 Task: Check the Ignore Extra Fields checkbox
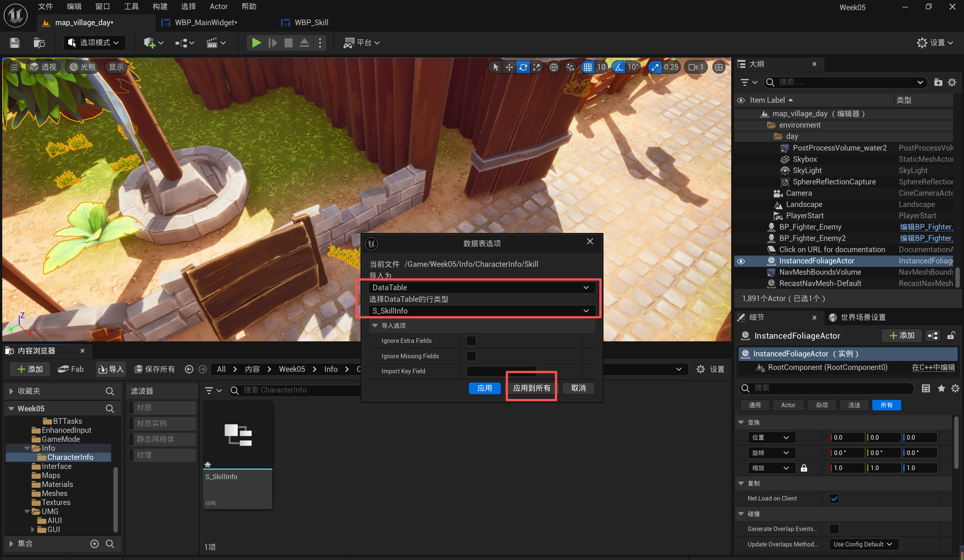[x=471, y=341]
